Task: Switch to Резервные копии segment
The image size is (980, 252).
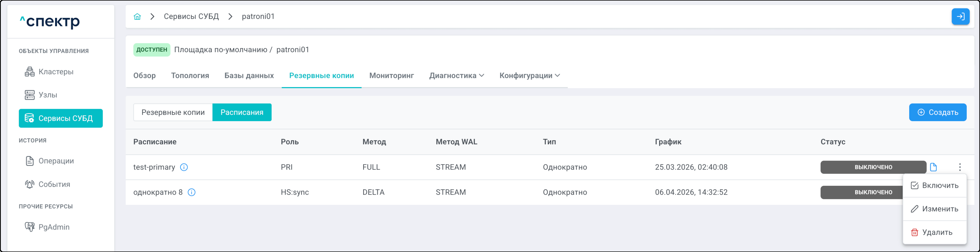Action: (x=173, y=112)
